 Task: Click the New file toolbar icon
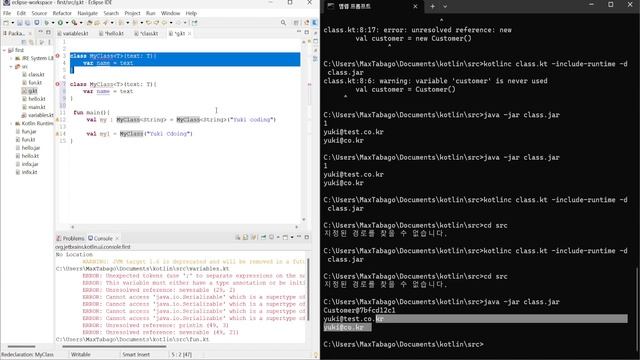(6, 23)
